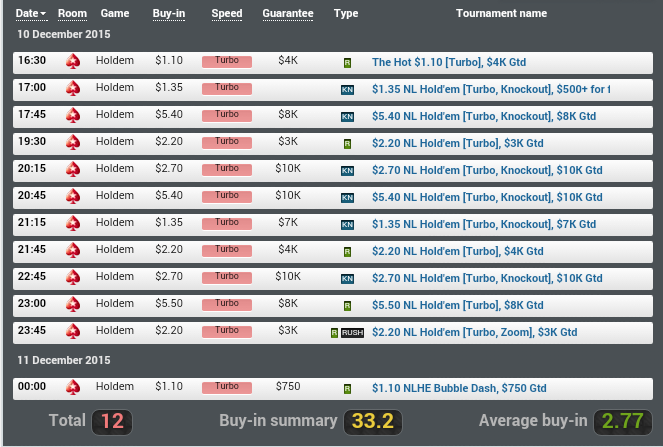
Task: Open the 20:15 $2.70 Knockout $10K Gtd link
Action: pos(487,170)
